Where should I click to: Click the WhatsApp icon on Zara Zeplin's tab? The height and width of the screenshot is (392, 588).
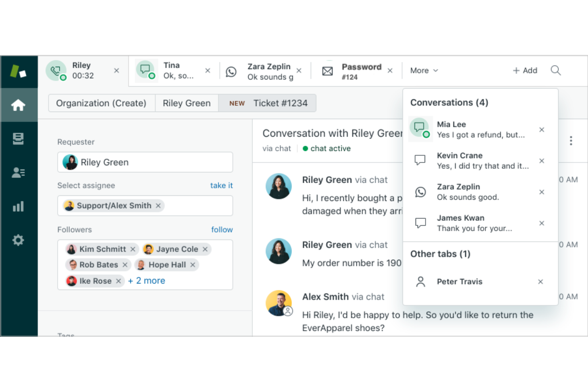[232, 71]
